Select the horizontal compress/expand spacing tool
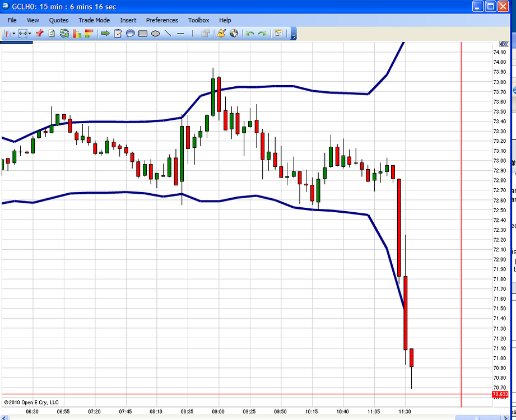Viewport: 516px width, 420px height. coord(23,34)
